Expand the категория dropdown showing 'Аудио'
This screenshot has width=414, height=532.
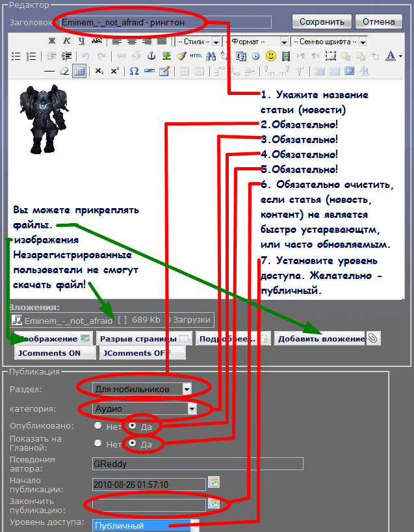(x=145, y=408)
